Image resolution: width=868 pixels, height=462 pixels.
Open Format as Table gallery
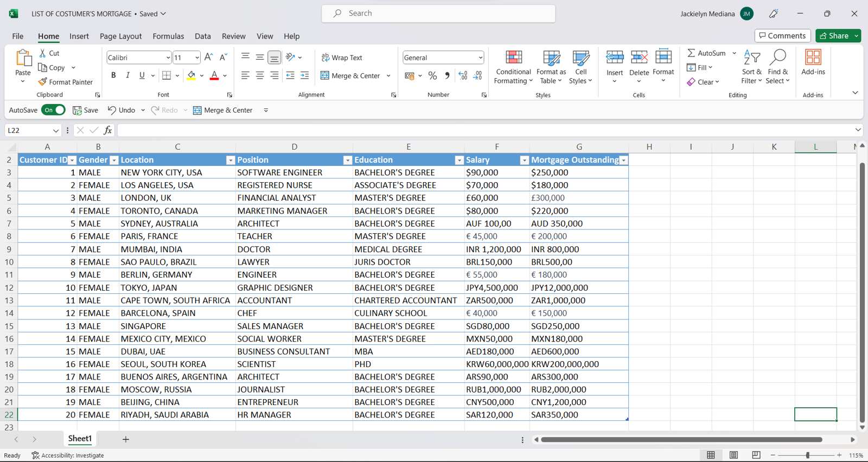[x=551, y=67]
